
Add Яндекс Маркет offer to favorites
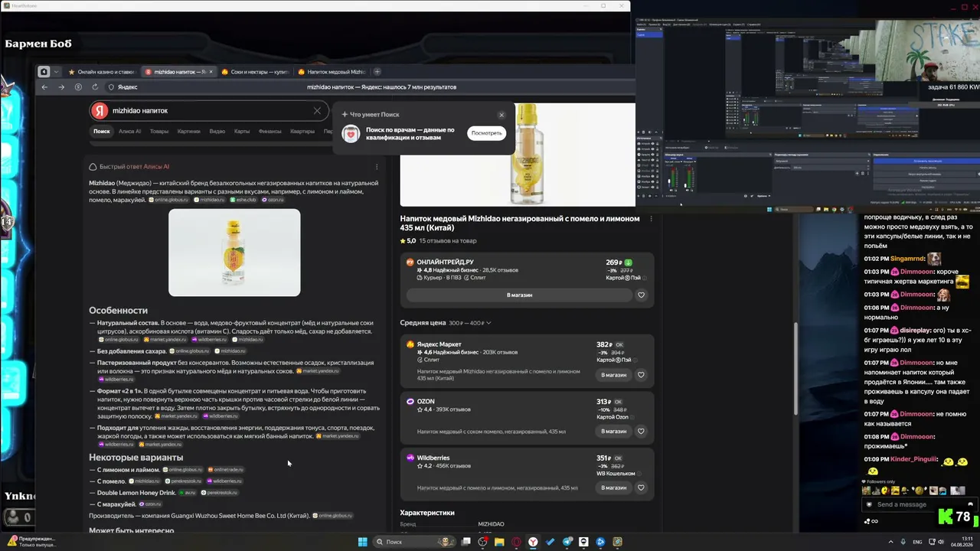[x=642, y=375]
